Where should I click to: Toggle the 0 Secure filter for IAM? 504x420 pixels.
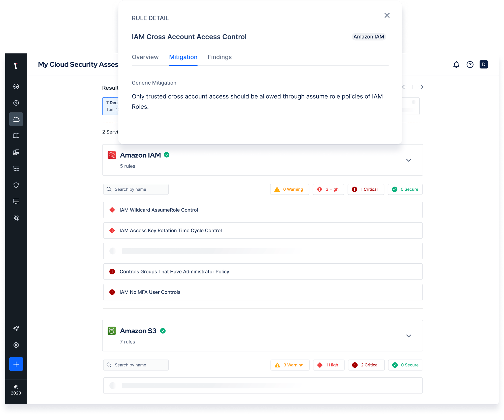tap(405, 189)
